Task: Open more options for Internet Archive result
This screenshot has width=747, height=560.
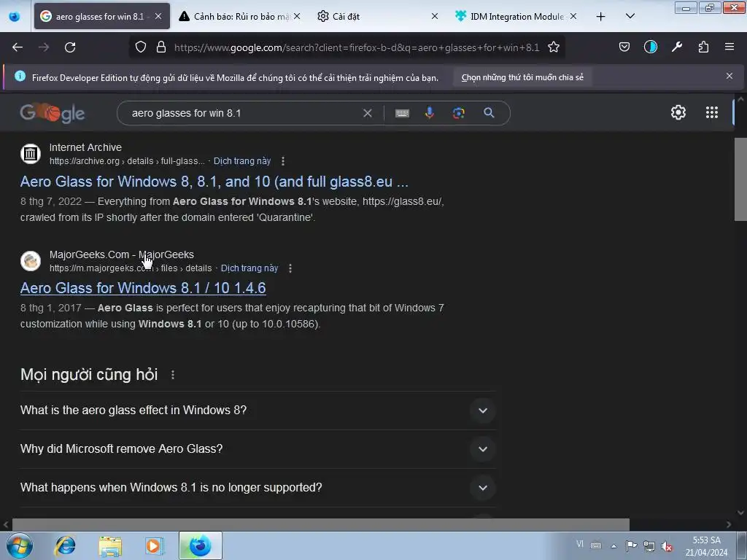Action: pyautogui.click(x=283, y=161)
